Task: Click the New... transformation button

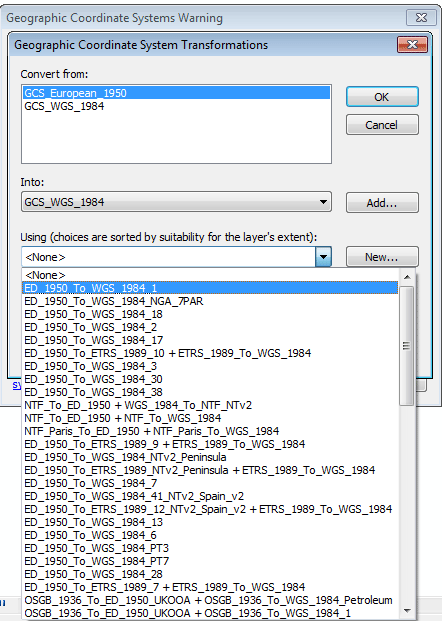Action: [x=382, y=257]
